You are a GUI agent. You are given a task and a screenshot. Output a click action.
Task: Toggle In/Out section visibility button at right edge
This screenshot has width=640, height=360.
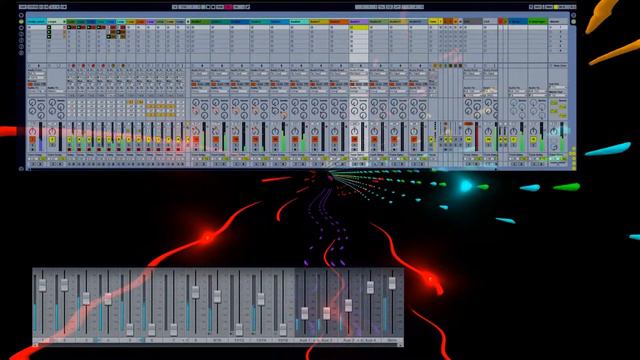coord(574,149)
